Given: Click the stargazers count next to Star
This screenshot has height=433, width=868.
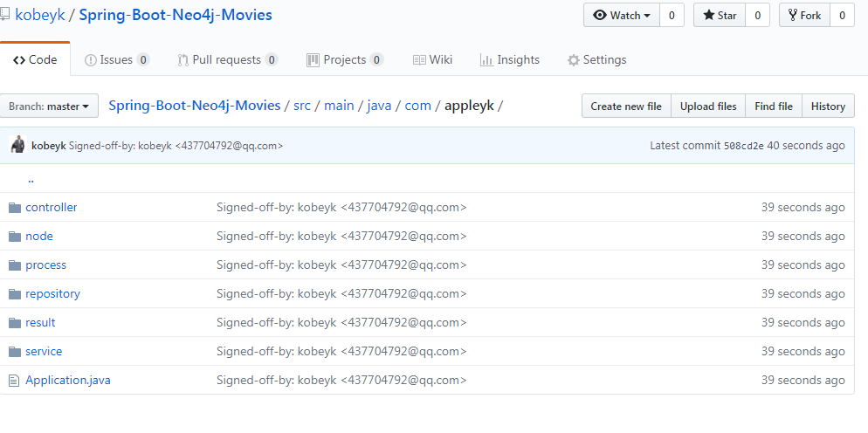Looking at the screenshot, I should coord(758,15).
